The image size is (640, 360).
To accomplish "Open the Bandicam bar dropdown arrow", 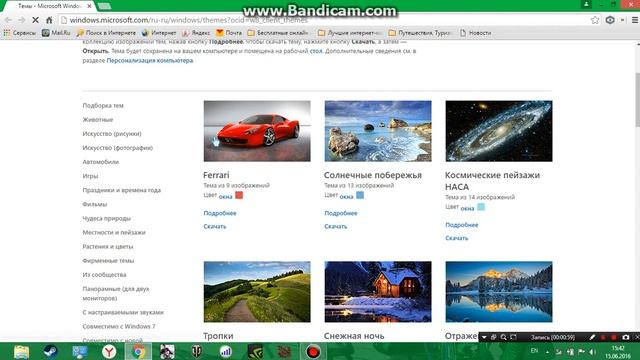I will pyautogui.click(x=484, y=337).
